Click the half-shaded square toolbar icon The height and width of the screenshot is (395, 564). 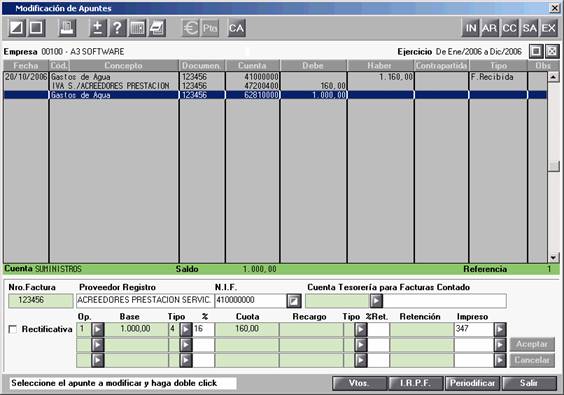17,28
